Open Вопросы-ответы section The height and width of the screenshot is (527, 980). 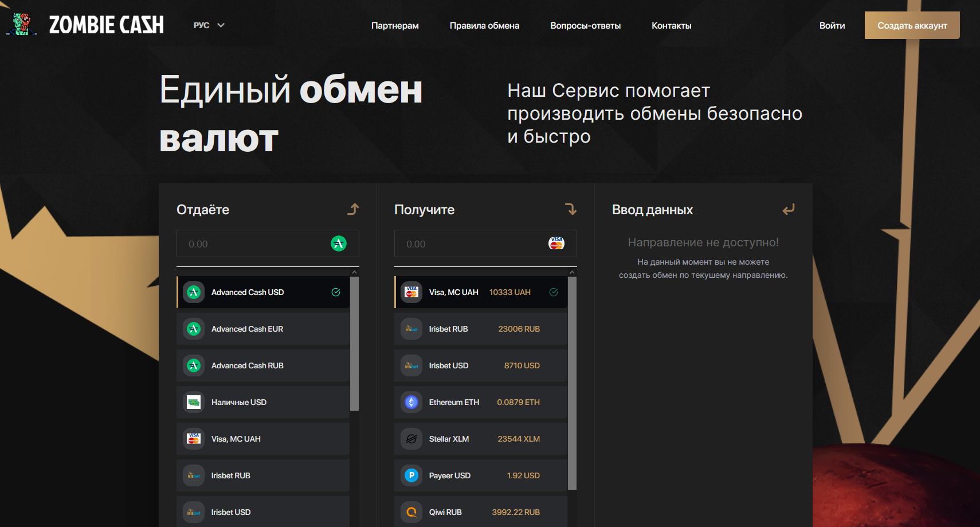tap(585, 26)
